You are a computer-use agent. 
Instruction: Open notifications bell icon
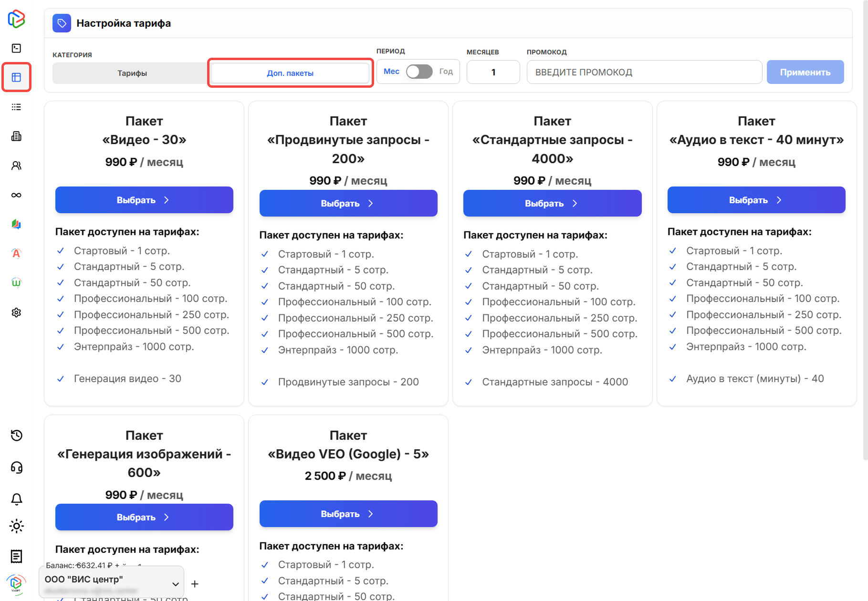(x=16, y=499)
